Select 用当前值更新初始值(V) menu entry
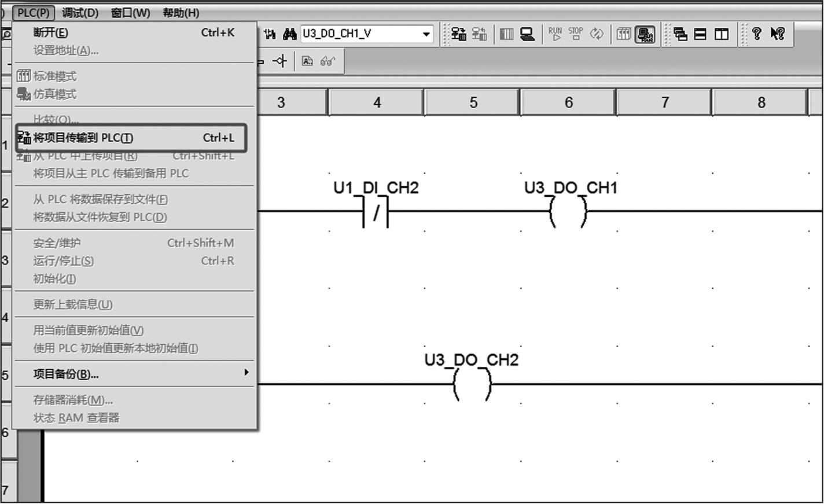The height and width of the screenshot is (504, 824). coord(134,330)
